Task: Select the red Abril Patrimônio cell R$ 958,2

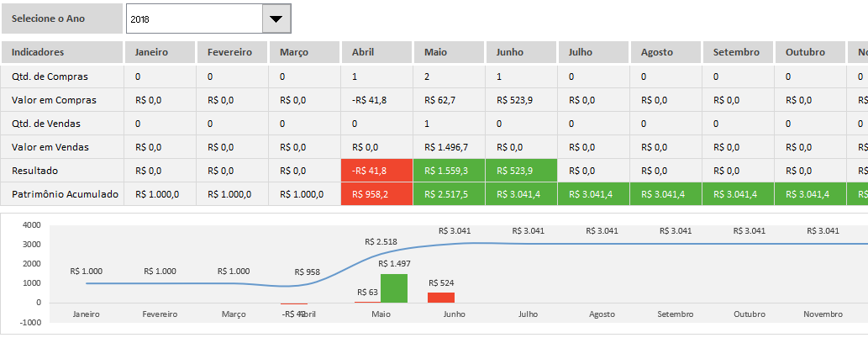Action: point(377,194)
